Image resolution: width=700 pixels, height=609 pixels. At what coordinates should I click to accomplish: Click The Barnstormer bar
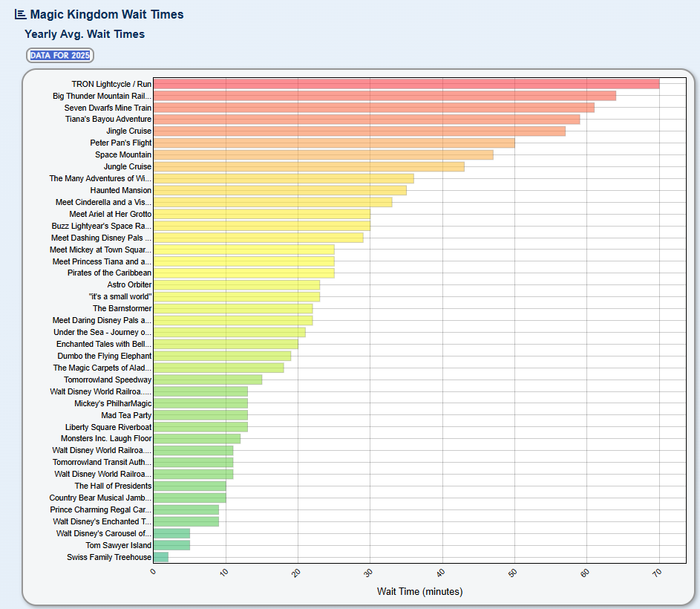tap(232, 308)
